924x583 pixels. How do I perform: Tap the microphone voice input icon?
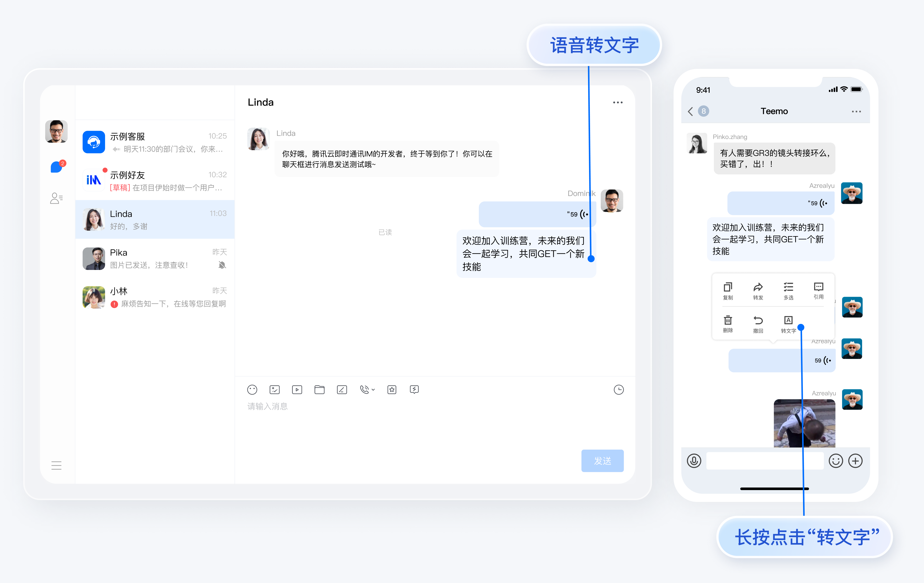tap(694, 461)
